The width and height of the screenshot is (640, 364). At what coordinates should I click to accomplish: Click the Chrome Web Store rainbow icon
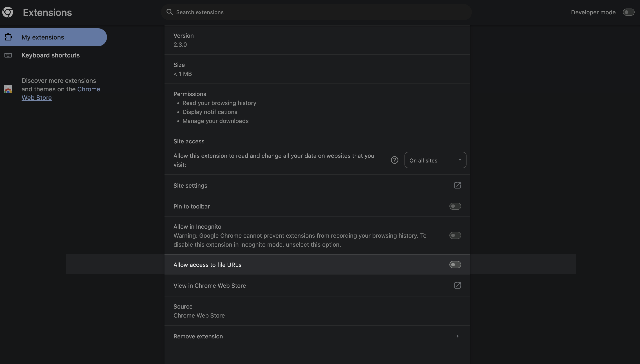tap(8, 89)
